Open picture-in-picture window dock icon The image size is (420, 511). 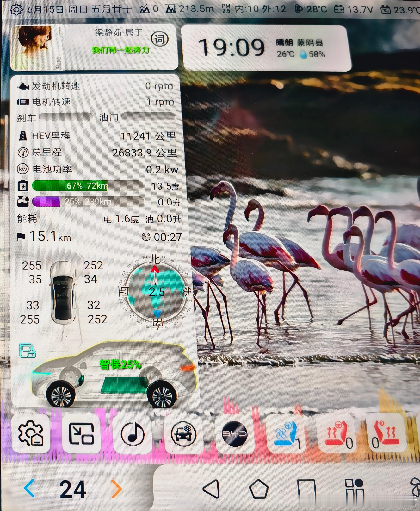[81, 433]
